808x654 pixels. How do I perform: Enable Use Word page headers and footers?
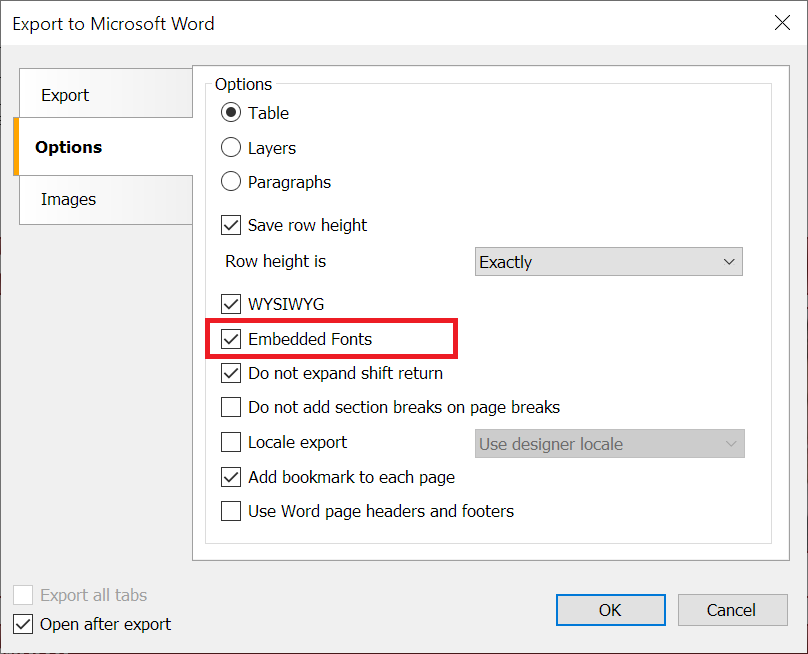pos(231,511)
